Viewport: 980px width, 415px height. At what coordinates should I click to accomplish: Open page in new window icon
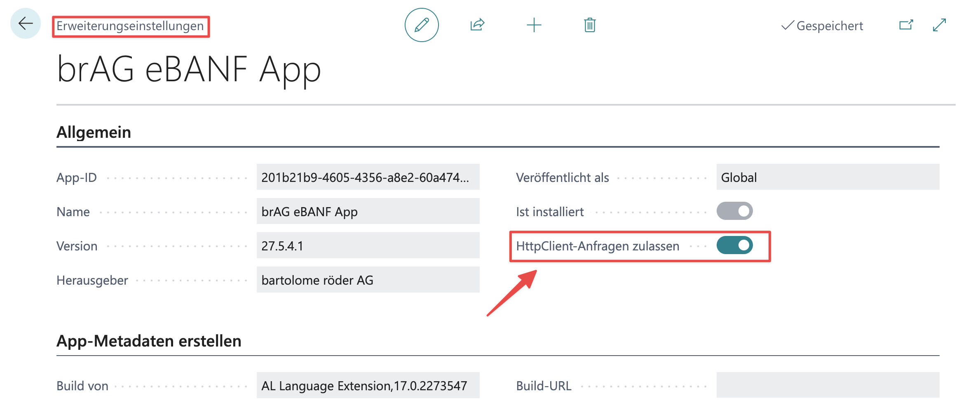(906, 25)
